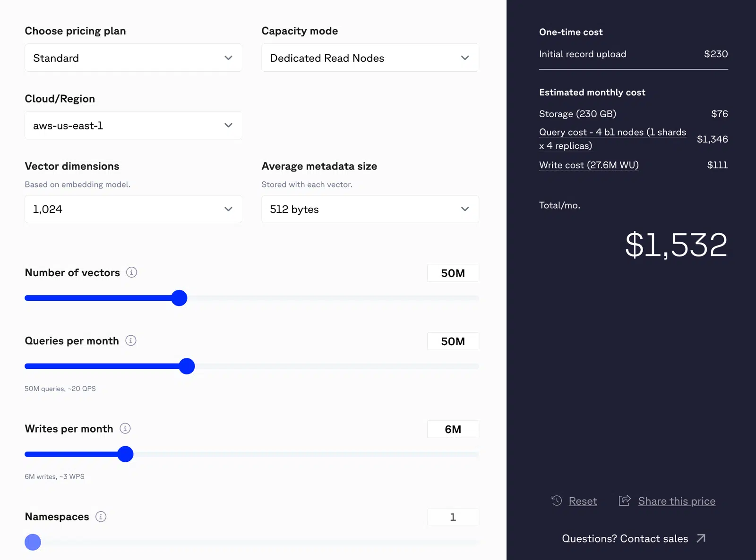The height and width of the screenshot is (560, 756).
Task: Click the reset history icon beside Reset
Action: (556, 501)
